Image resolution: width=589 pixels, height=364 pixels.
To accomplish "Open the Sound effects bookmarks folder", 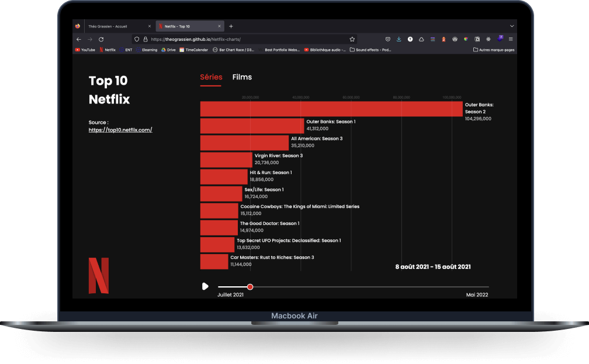I will tap(370, 50).
